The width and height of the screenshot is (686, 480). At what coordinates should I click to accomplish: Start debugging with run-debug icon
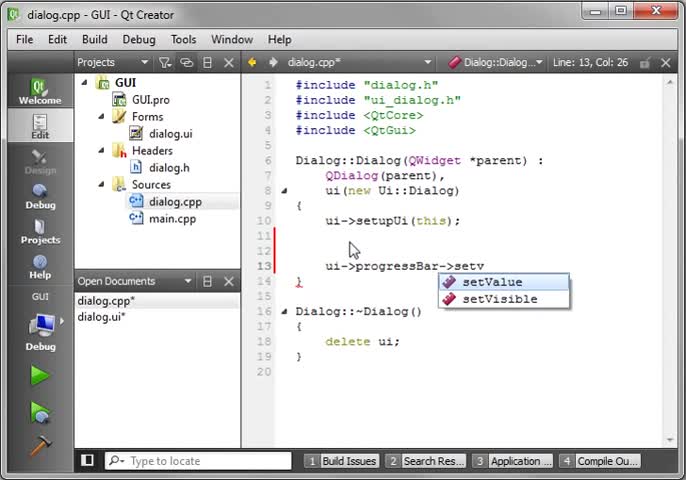40,412
